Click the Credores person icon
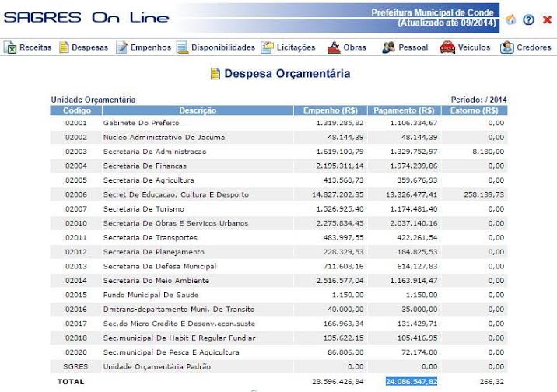 click(507, 47)
